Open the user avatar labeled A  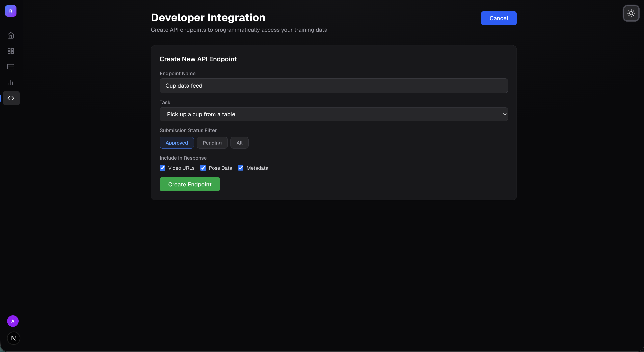click(x=13, y=321)
